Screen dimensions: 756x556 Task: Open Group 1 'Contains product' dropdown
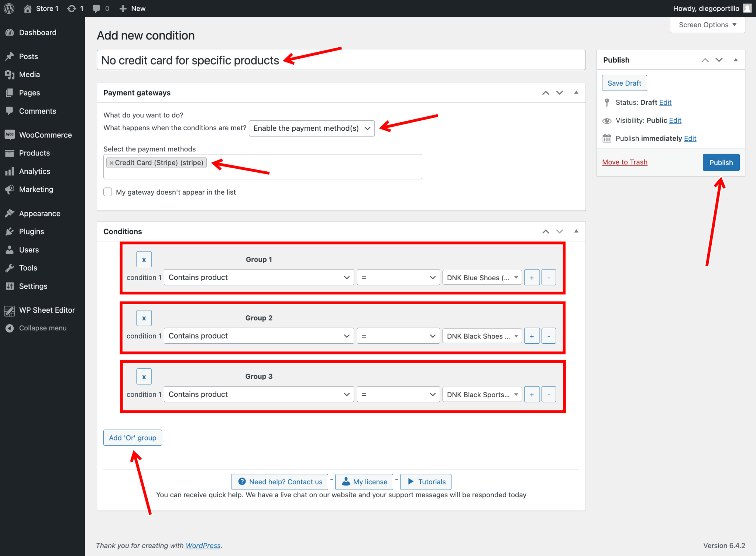coord(258,277)
